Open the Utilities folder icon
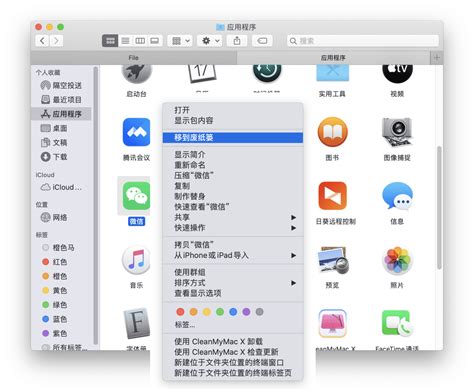 click(x=332, y=73)
